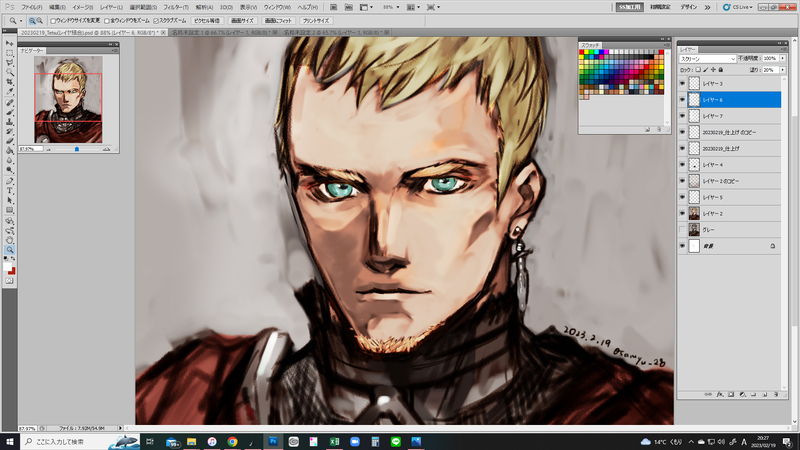Select the Dodge tool

tap(10, 170)
